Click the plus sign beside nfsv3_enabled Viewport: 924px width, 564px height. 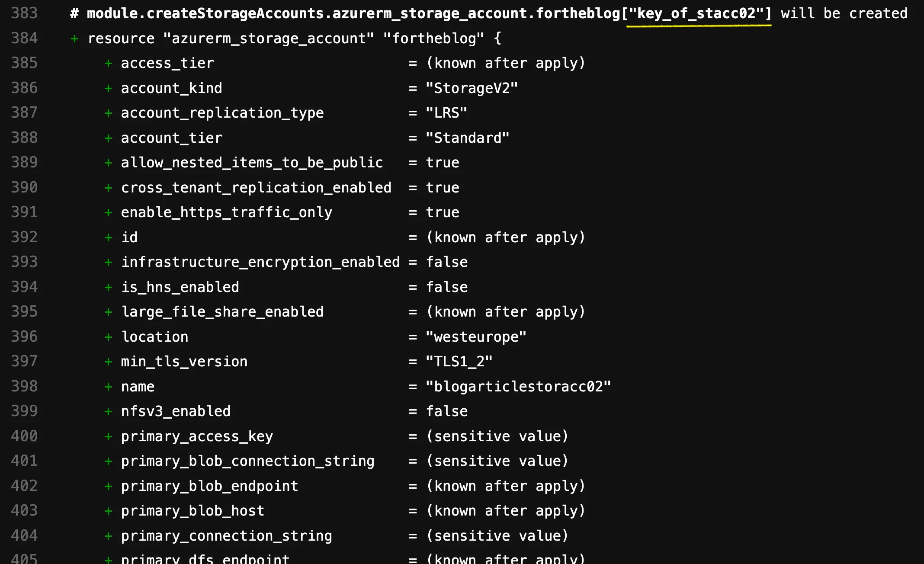[108, 412]
